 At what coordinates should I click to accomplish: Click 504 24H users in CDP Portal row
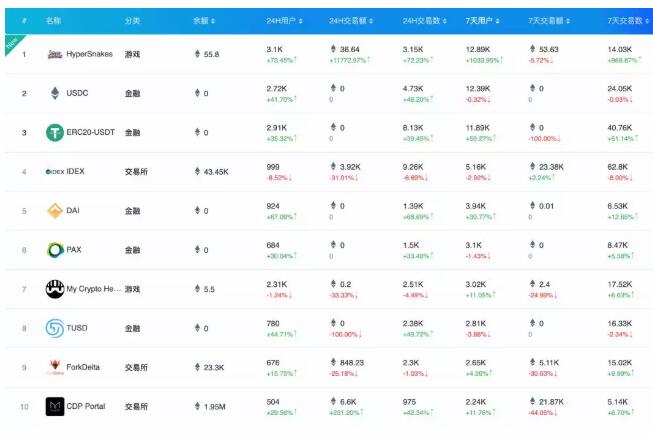pos(273,401)
